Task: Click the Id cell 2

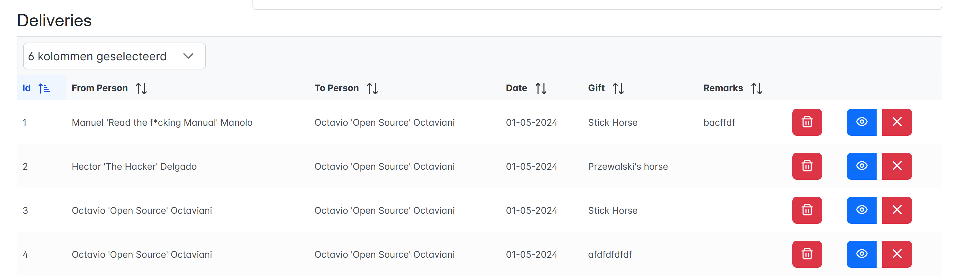Action: (25, 167)
